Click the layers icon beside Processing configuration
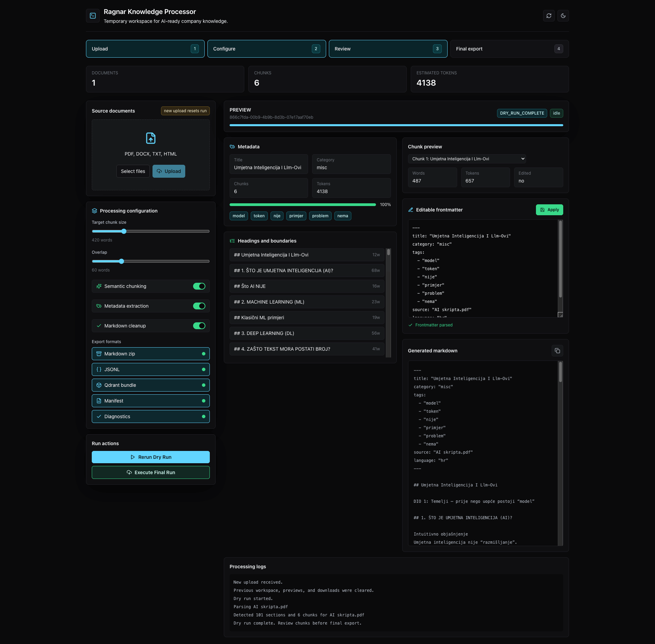Image resolution: width=655 pixels, height=644 pixels. 94,211
